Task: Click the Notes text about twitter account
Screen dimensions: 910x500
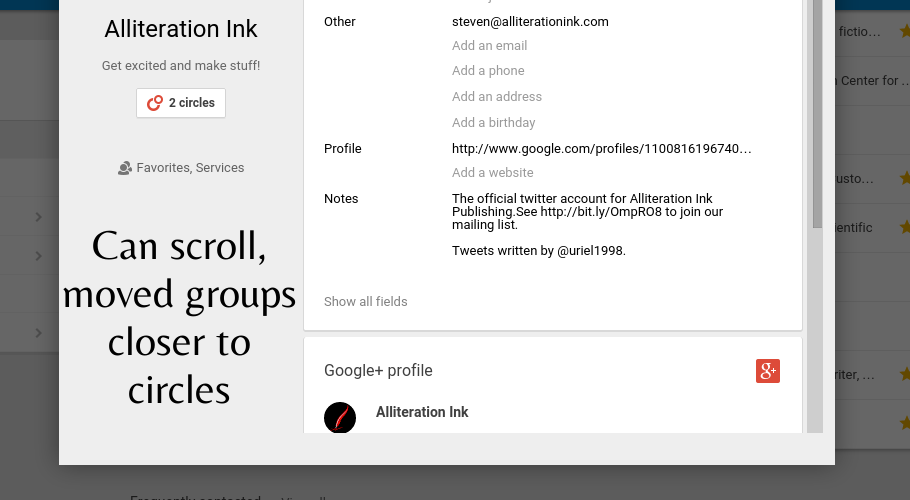Action: click(x=587, y=212)
